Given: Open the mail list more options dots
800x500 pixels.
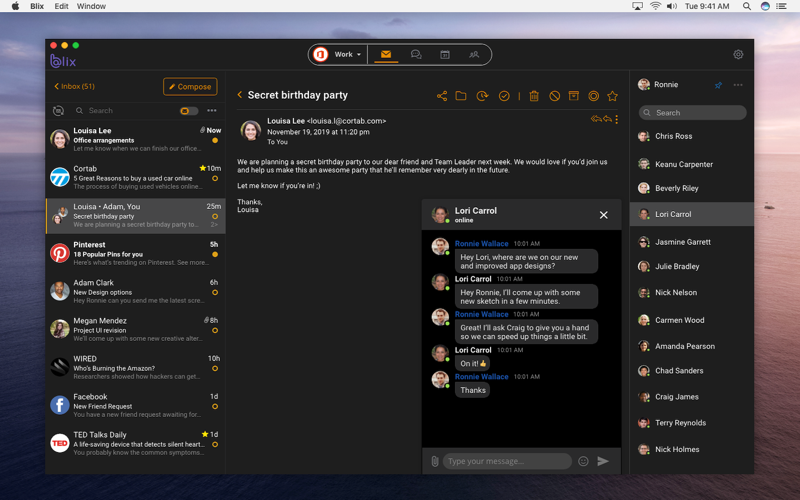Looking at the screenshot, I should 212,110.
